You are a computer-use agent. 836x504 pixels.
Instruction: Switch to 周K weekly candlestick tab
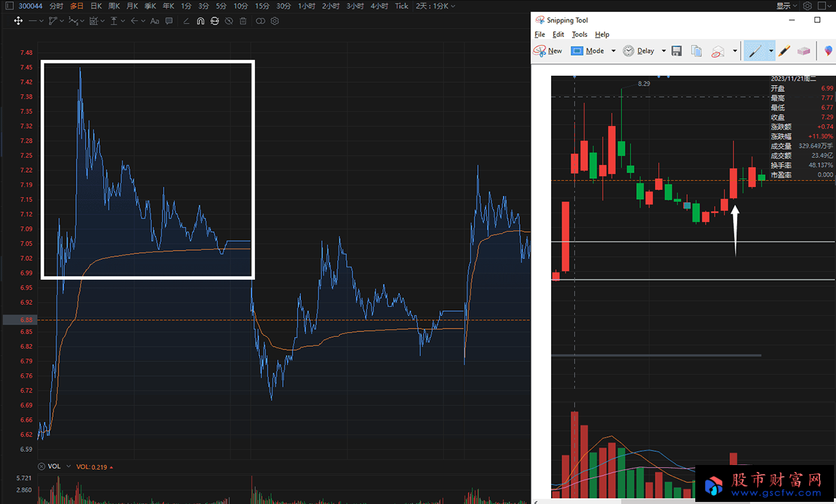114,6
